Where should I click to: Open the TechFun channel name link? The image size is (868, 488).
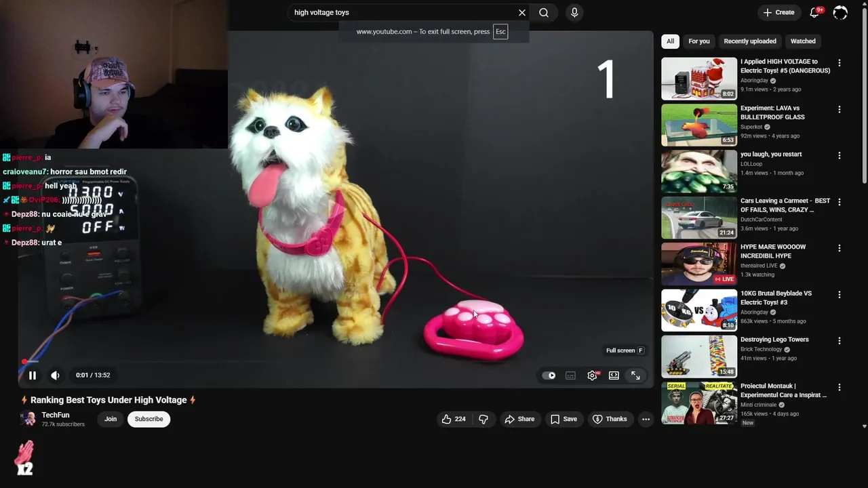coord(56,415)
